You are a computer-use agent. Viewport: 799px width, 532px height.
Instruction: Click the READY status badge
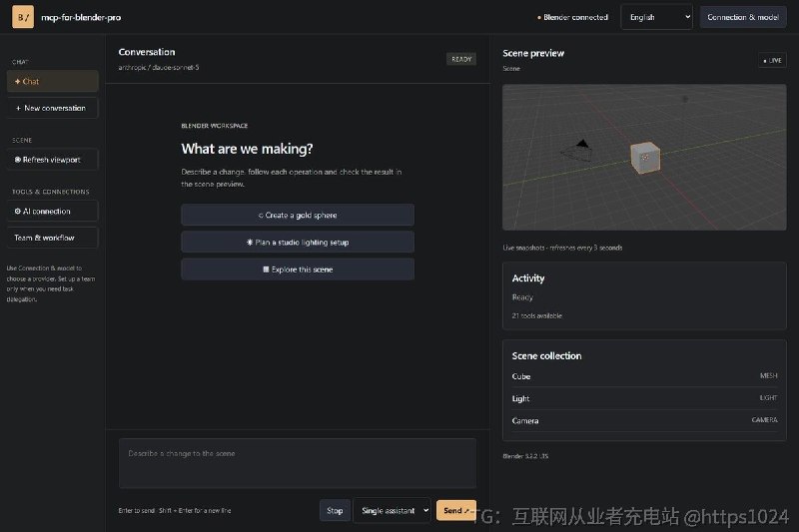click(461, 59)
